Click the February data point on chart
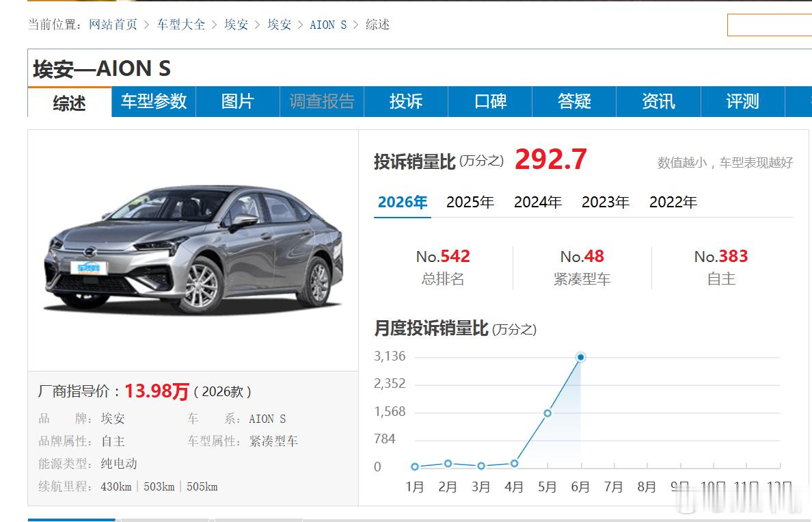The width and height of the screenshot is (812, 522). pyautogui.click(x=448, y=463)
